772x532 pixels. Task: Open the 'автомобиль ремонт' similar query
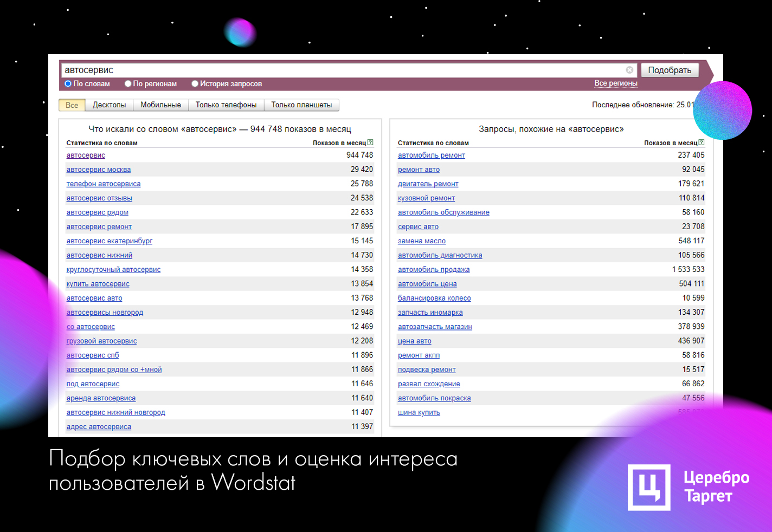[x=432, y=155]
